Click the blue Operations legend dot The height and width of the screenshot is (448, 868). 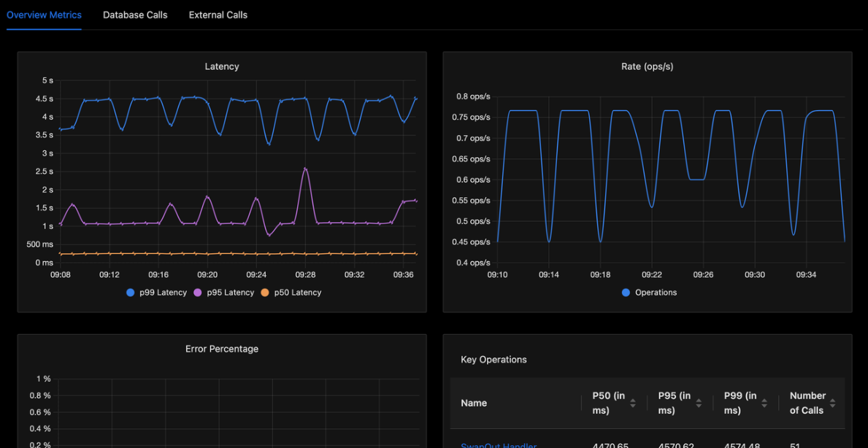(x=626, y=293)
